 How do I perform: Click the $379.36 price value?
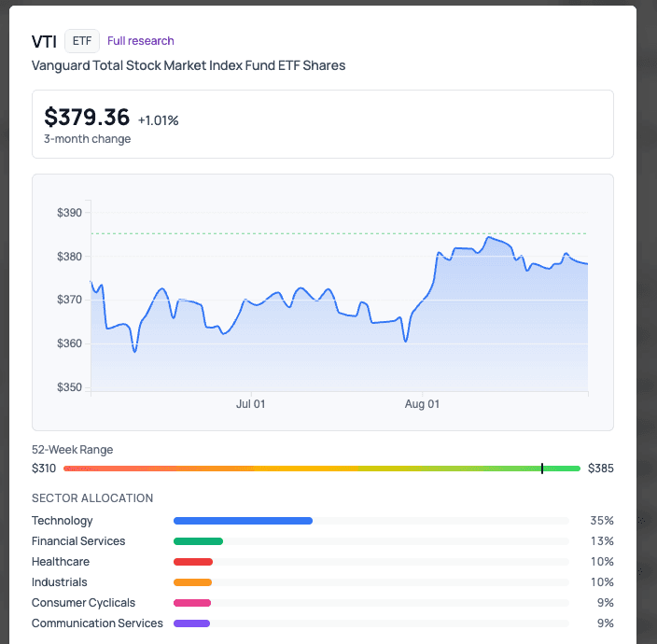pos(87,117)
